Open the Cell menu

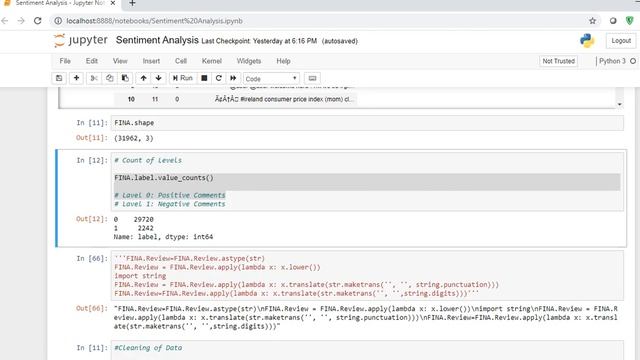(181, 61)
